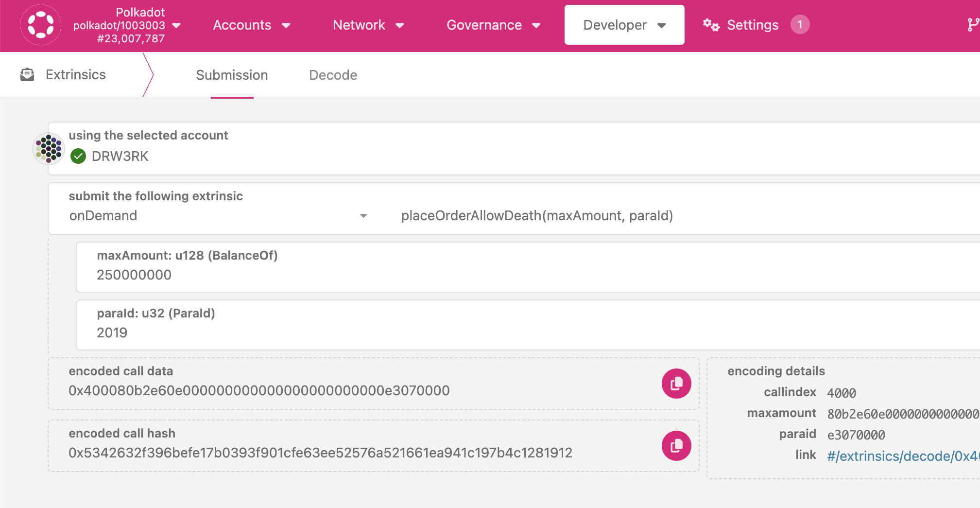This screenshot has width=980, height=508.
Task: Click the git branch icon
Action: coord(972,25)
